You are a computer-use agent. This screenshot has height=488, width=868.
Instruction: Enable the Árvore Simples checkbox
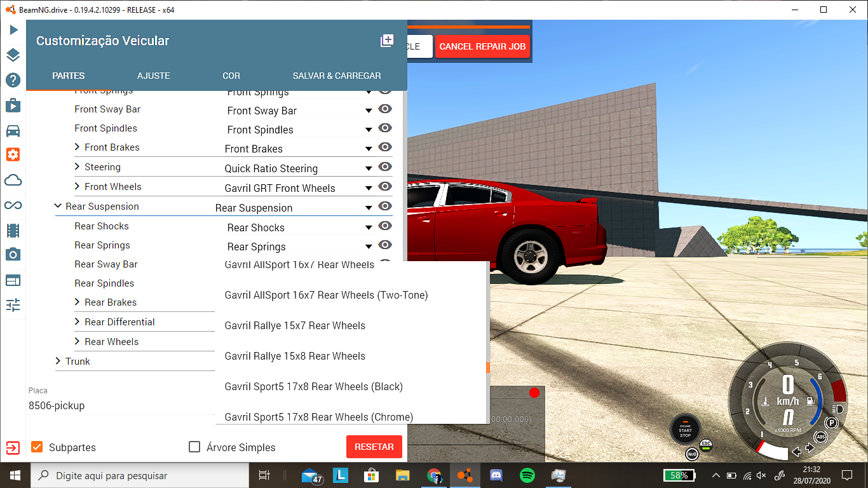click(194, 447)
